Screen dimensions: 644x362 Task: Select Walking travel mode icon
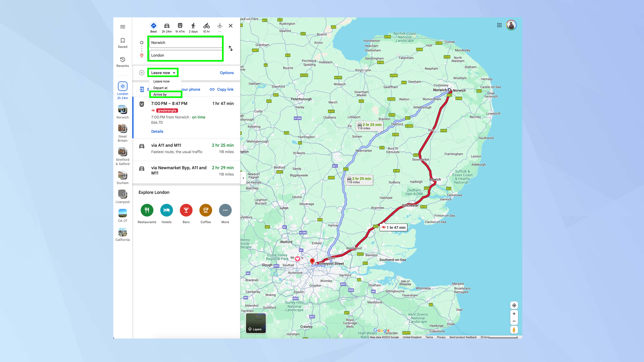(193, 26)
